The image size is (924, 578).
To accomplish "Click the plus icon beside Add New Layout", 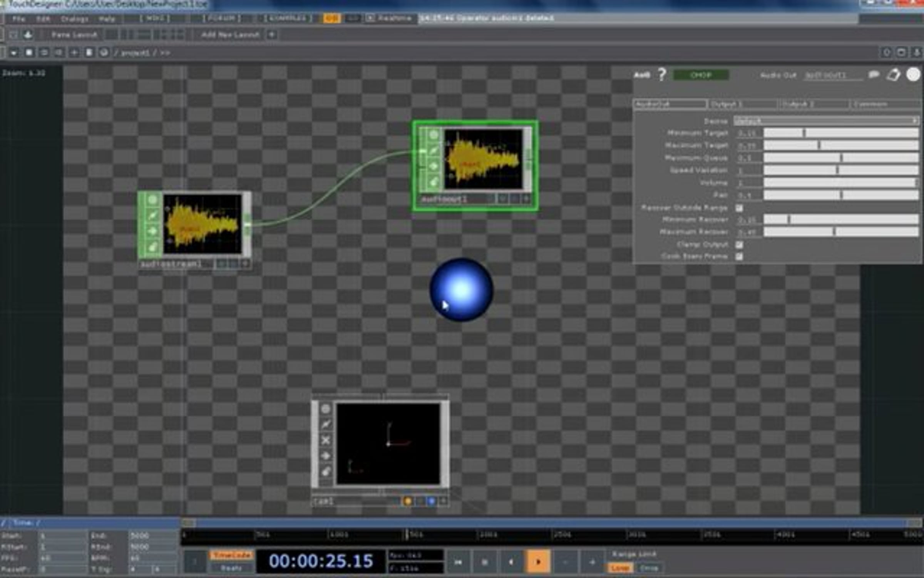I will point(271,35).
